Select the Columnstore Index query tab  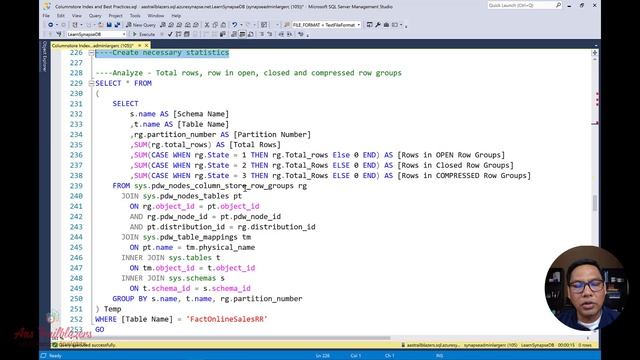93,45
